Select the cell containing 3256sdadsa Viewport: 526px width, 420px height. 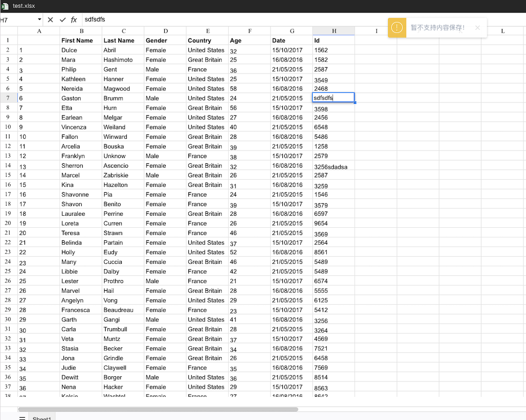(x=333, y=165)
